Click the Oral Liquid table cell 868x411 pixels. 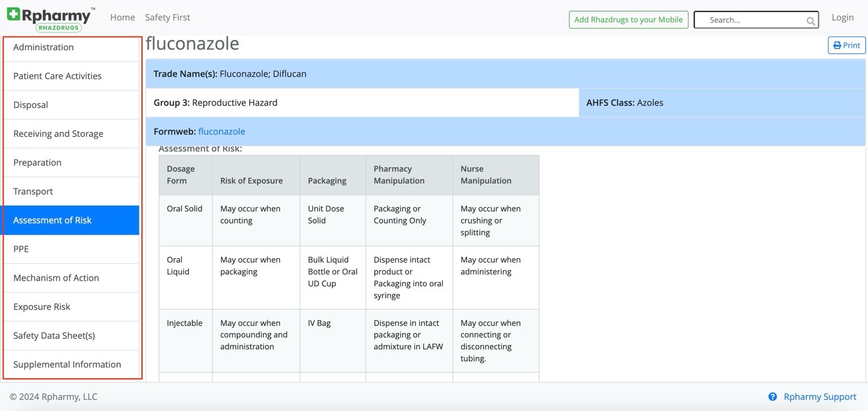coord(186,278)
